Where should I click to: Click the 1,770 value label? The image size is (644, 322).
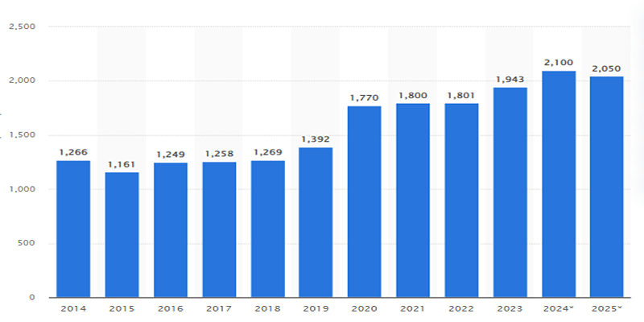point(364,98)
